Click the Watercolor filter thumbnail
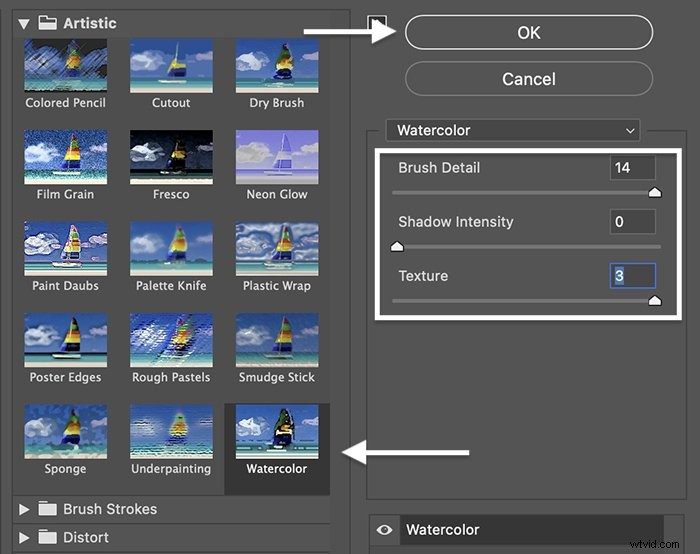 277,431
